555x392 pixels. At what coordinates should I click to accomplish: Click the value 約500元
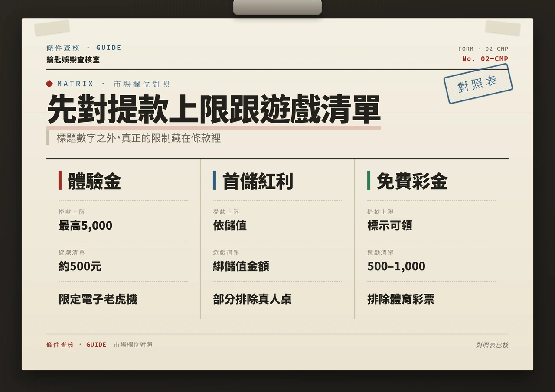pyautogui.click(x=80, y=266)
